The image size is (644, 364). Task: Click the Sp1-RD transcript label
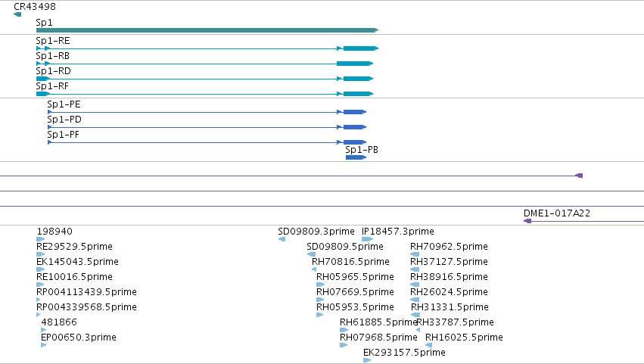(54, 71)
